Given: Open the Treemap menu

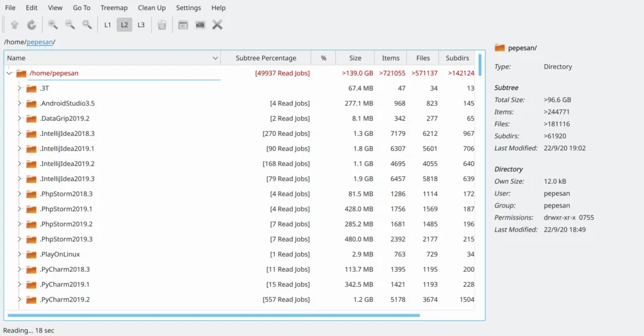Looking at the screenshot, I should tap(114, 8).
